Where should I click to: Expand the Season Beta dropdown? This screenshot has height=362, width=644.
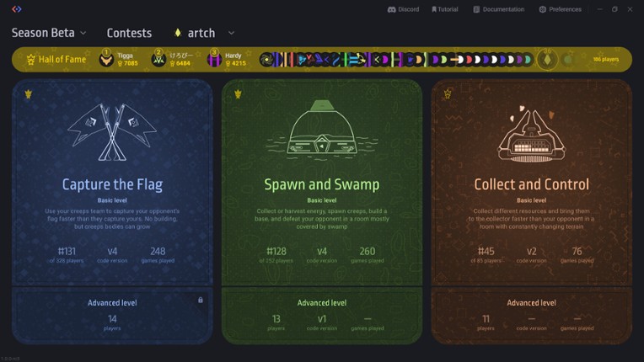(49, 33)
